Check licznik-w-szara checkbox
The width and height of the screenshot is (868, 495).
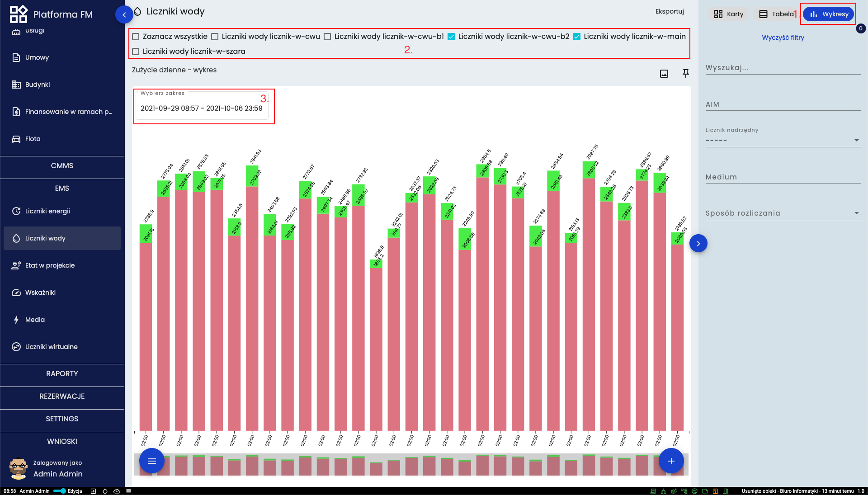[136, 52]
